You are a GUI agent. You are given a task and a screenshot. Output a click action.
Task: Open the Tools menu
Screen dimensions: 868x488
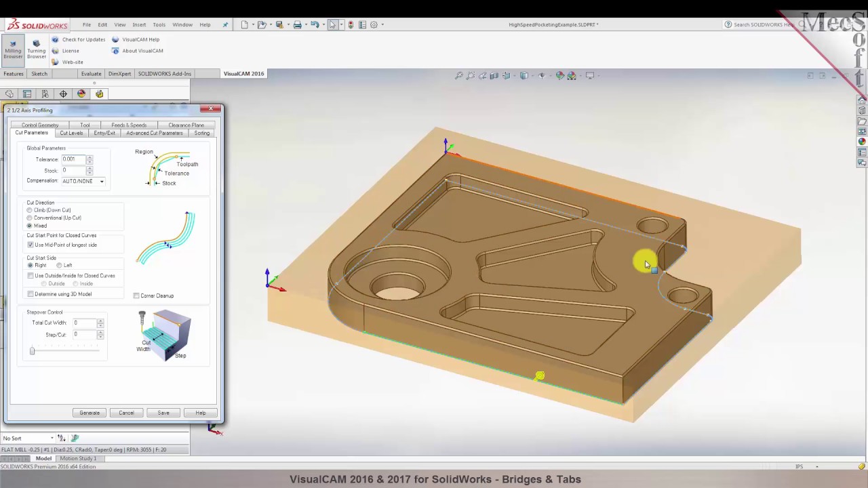[159, 24]
